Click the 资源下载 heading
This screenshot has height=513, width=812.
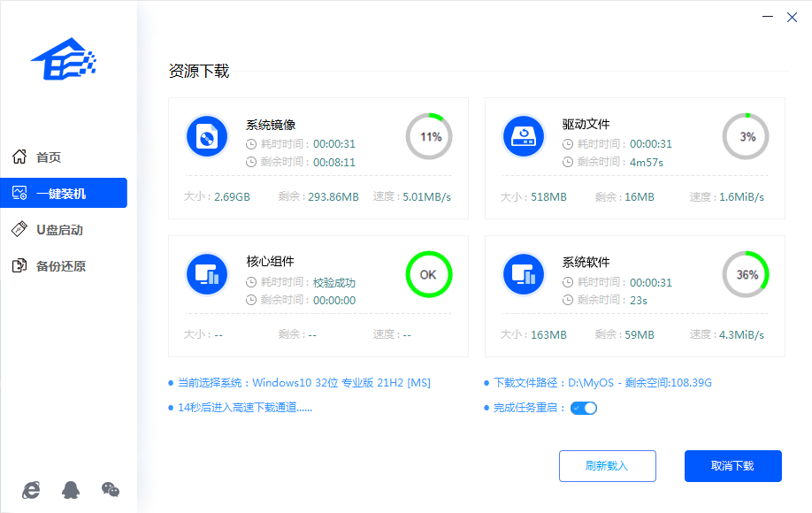click(199, 71)
